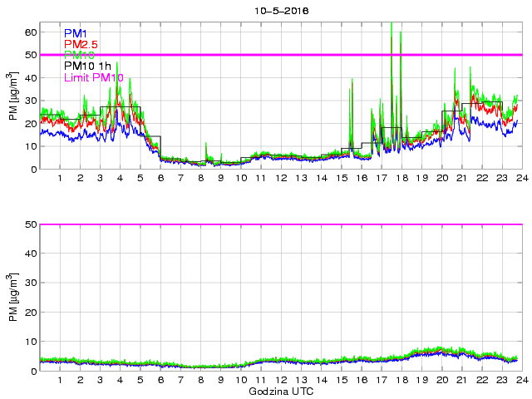Click the 10 tick on lower y-axis
The width and height of the screenshot is (532, 399).
click(x=32, y=341)
